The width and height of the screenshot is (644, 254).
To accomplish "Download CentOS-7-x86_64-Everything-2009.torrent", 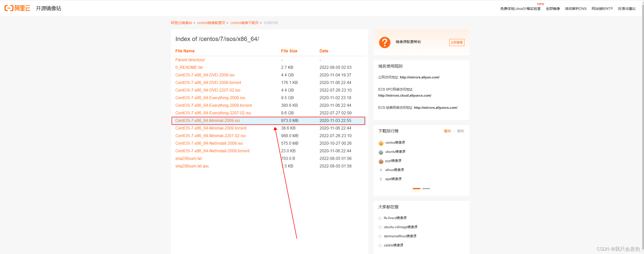I will click(213, 105).
